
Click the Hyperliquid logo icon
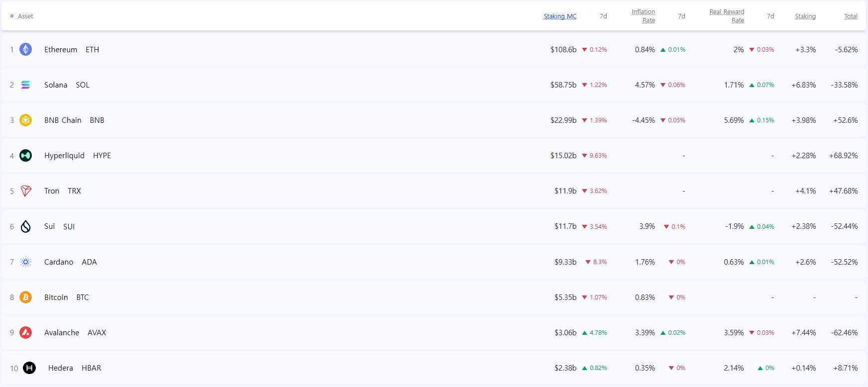click(x=25, y=156)
